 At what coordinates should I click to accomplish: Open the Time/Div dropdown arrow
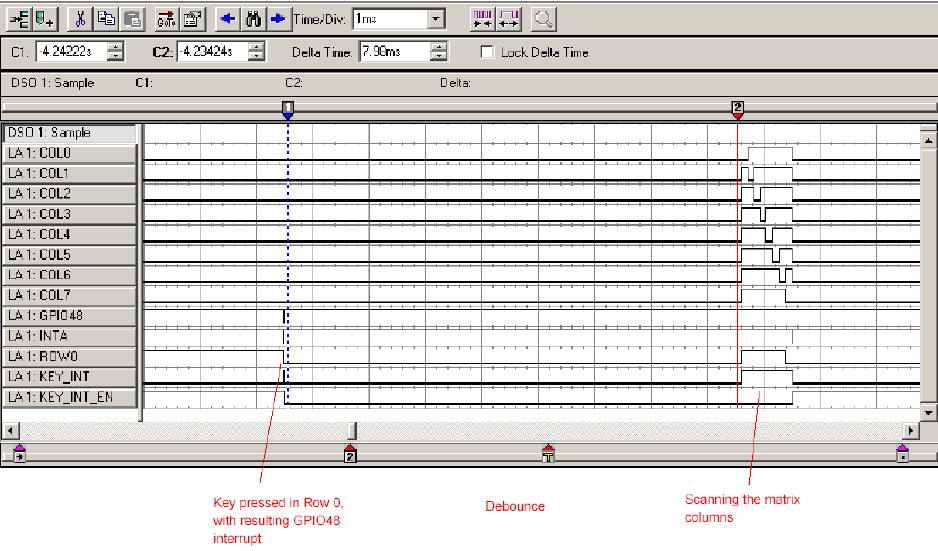click(437, 19)
